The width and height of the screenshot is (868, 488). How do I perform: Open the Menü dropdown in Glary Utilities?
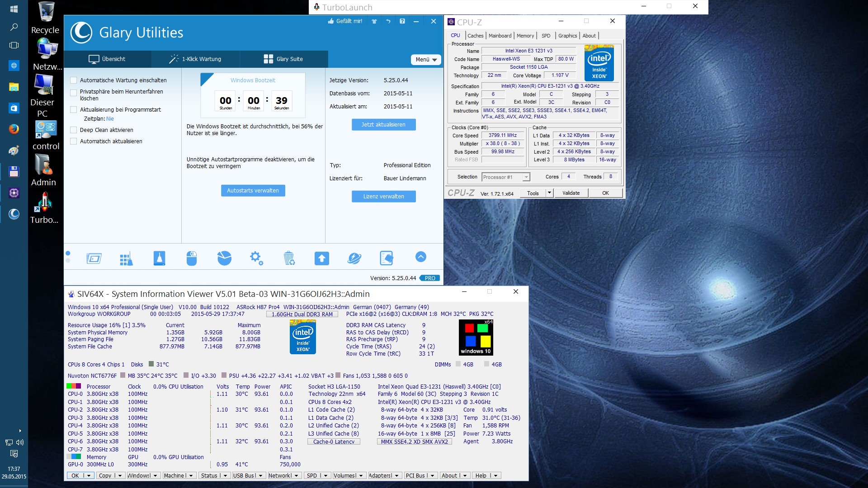click(426, 60)
